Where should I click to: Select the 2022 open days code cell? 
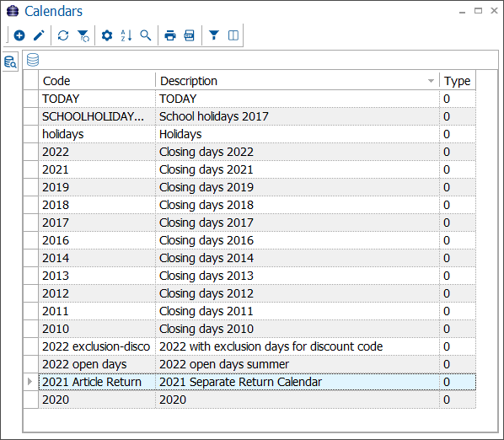tap(97, 364)
